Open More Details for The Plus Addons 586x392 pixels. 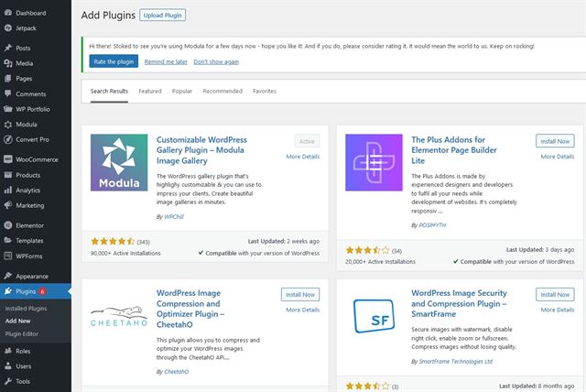coord(558,157)
